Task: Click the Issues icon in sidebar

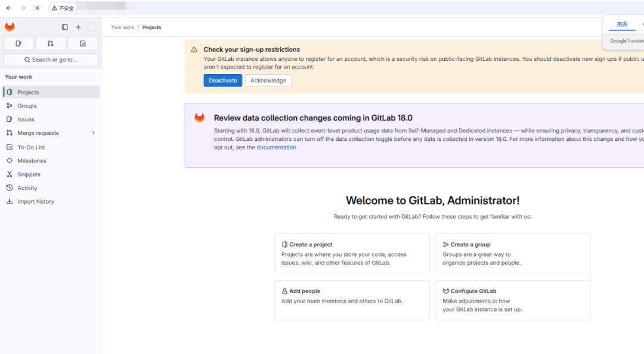Action: [x=10, y=119]
